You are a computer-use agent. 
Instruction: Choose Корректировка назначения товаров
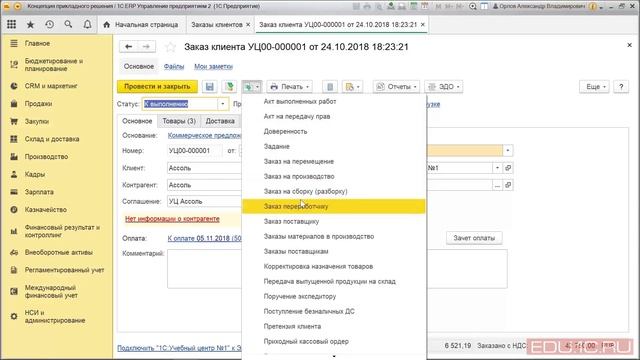click(334, 266)
